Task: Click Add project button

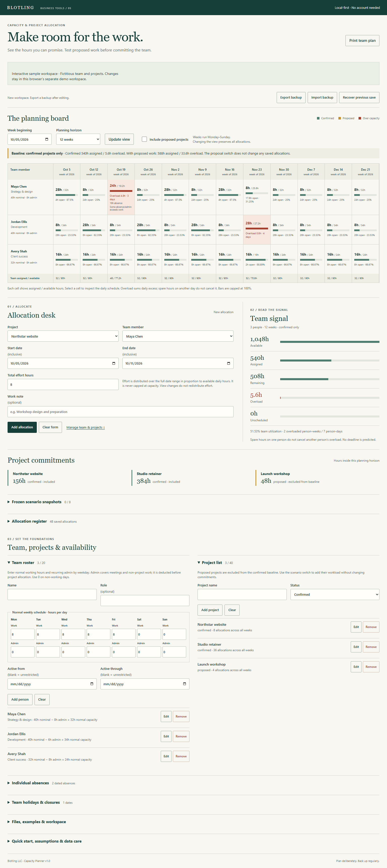Action: [x=210, y=610]
